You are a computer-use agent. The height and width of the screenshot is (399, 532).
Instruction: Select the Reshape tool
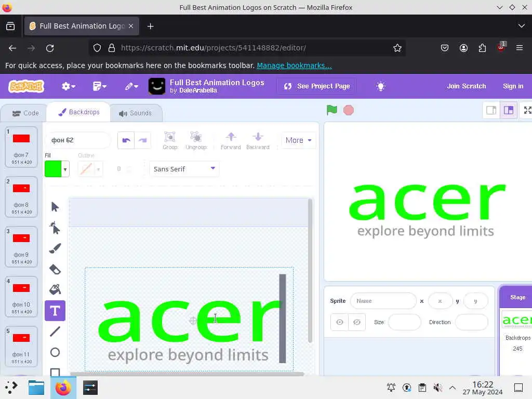55,228
